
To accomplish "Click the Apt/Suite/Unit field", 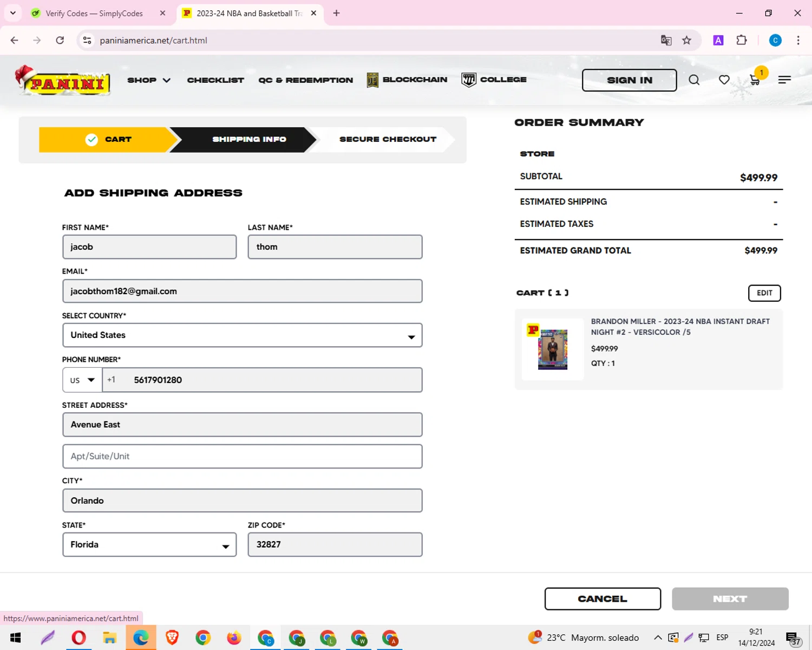I will pos(242,456).
